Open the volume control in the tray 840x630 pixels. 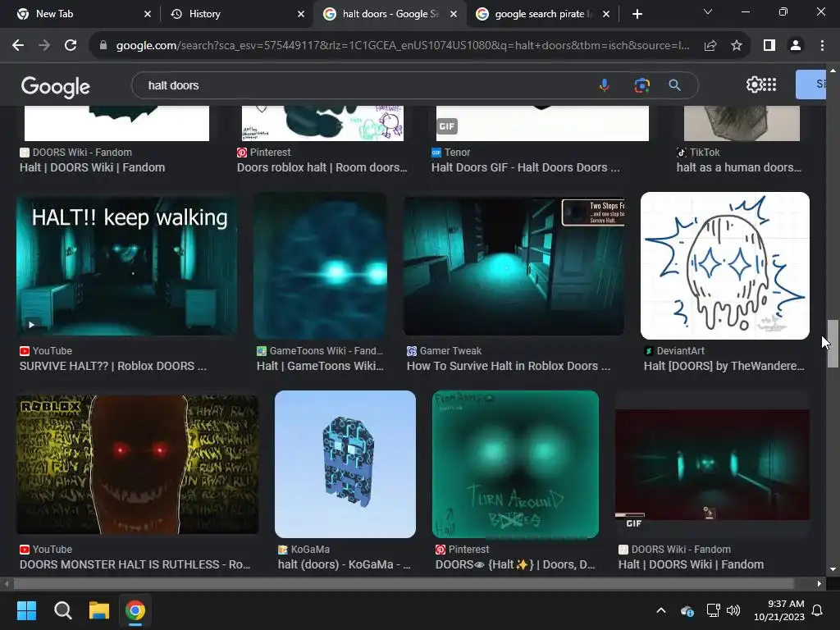(x=733, y=610)
